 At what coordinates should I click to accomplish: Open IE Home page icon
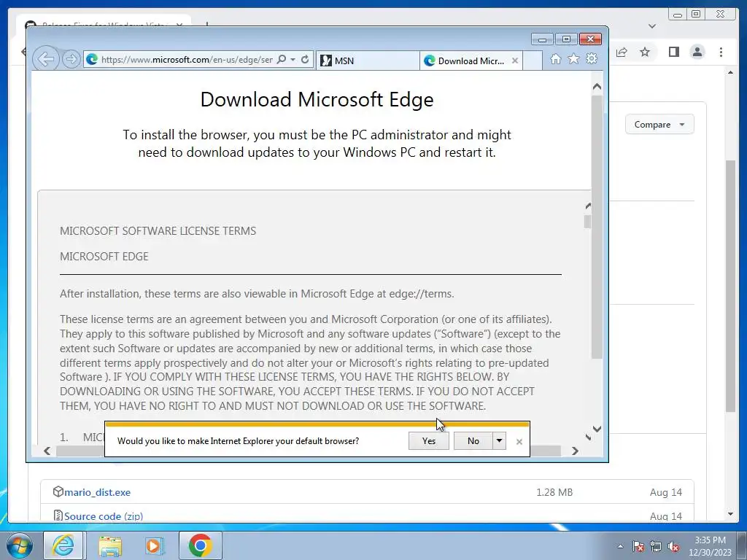pyautogui.click(x=555, y=58)
